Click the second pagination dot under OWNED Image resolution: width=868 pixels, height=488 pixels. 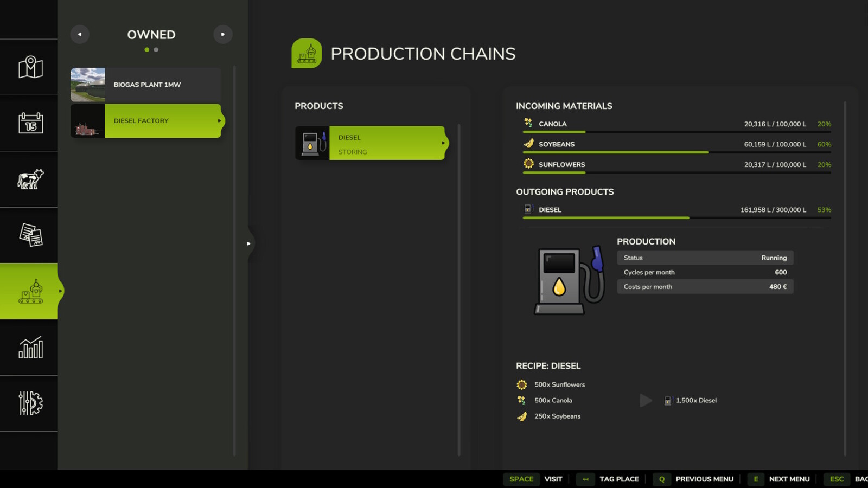[156, 49]
